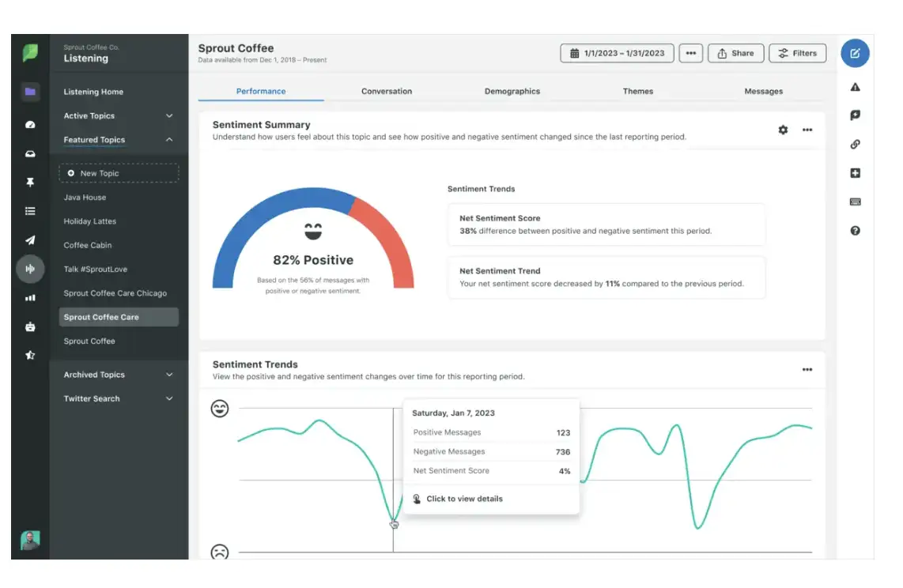This screenshot has width=903, height=588.
Task: Open the header three-dot more options button
Action: [690, 53]
